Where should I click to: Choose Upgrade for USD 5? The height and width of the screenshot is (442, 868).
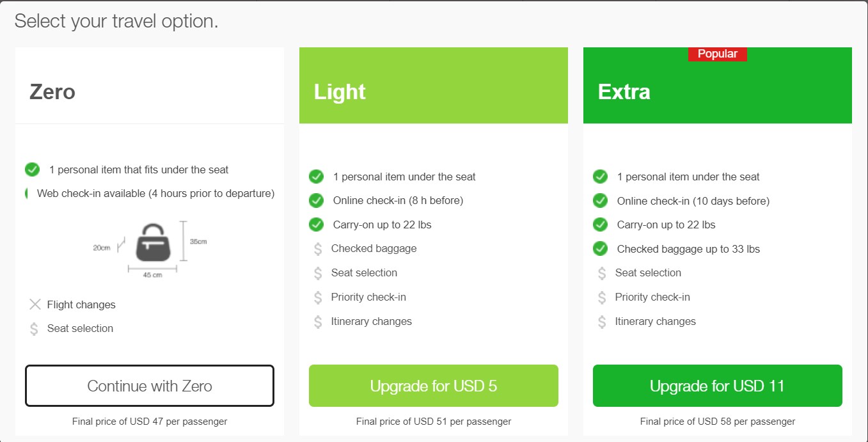[433, 386]
